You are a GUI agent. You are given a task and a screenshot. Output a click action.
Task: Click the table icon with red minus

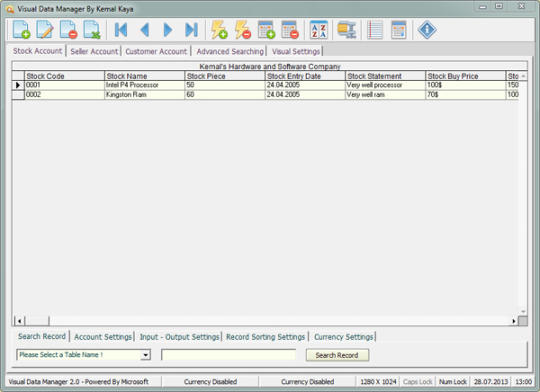coord(290,30)
